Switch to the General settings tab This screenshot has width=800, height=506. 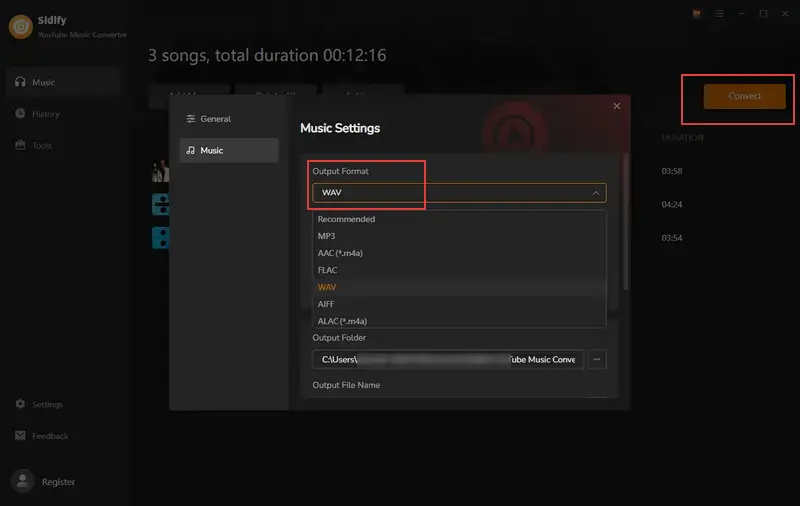coord(229,119)
